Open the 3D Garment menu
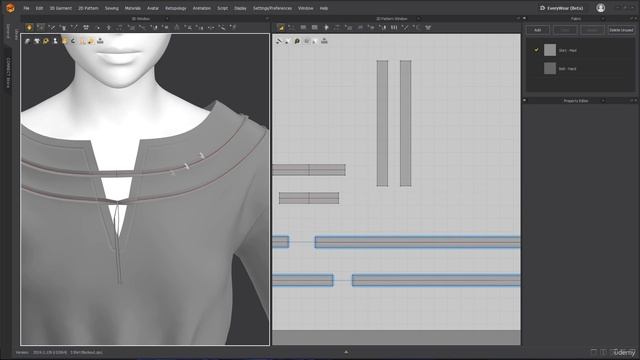The image size is (640, 360). tap(60, 8)
